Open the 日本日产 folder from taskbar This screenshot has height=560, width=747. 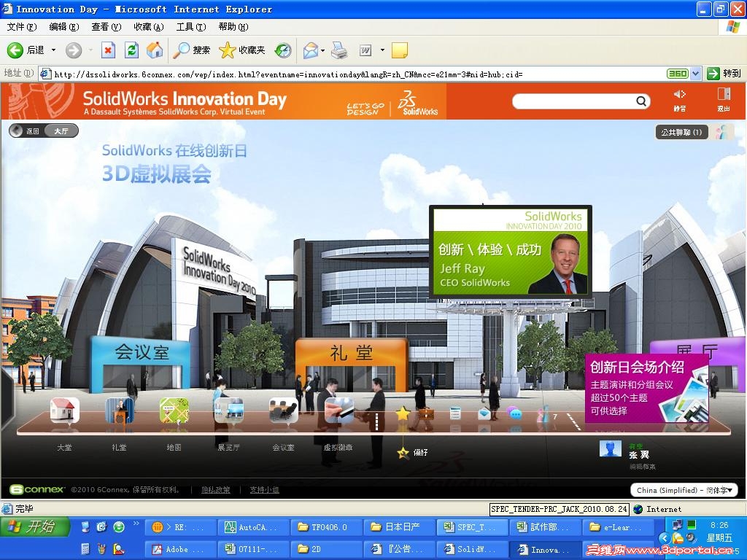coord(399,527)
